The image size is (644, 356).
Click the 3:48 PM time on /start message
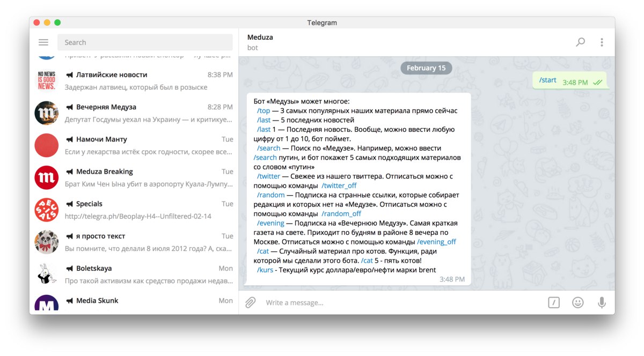pos(575,83)
